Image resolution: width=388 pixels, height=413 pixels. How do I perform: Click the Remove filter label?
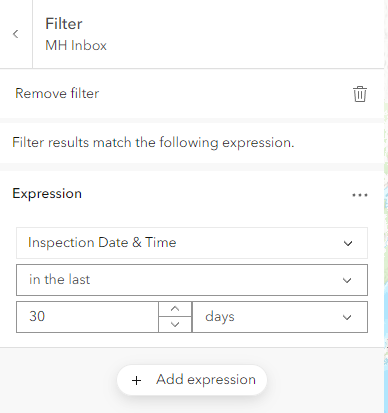[57, 93]
